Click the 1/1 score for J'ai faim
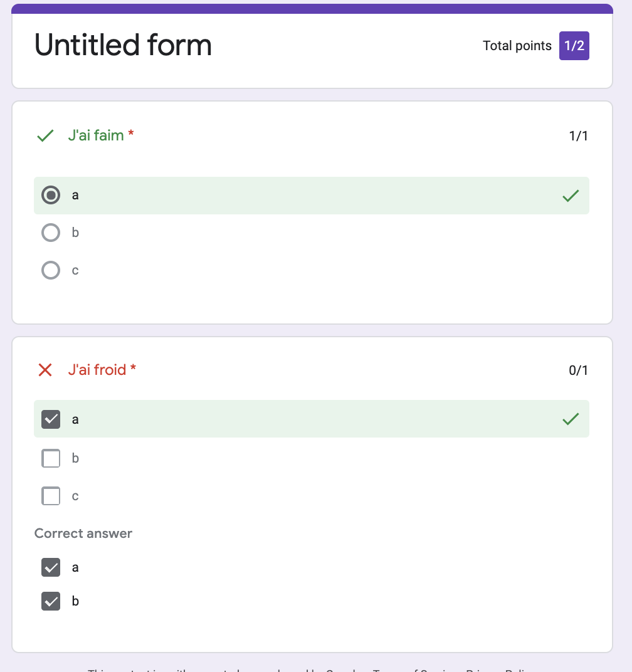 (x=578, y=135)
